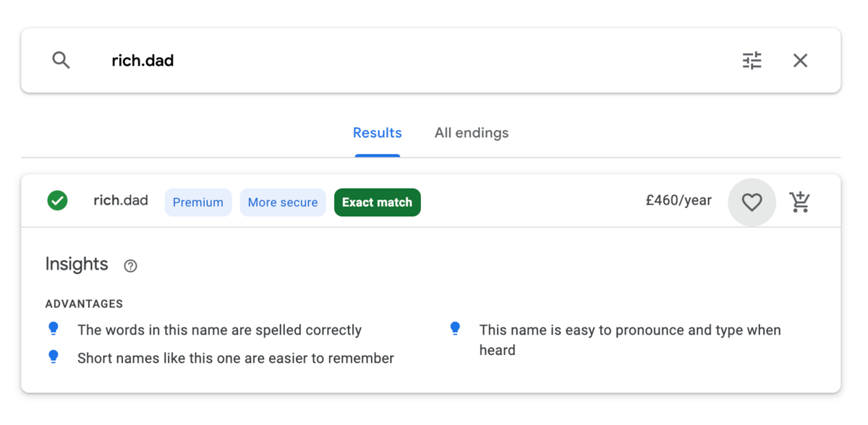This screenshot has height=425, width=868.
Task: Open the All endings tab
Action: click(472, 133)
